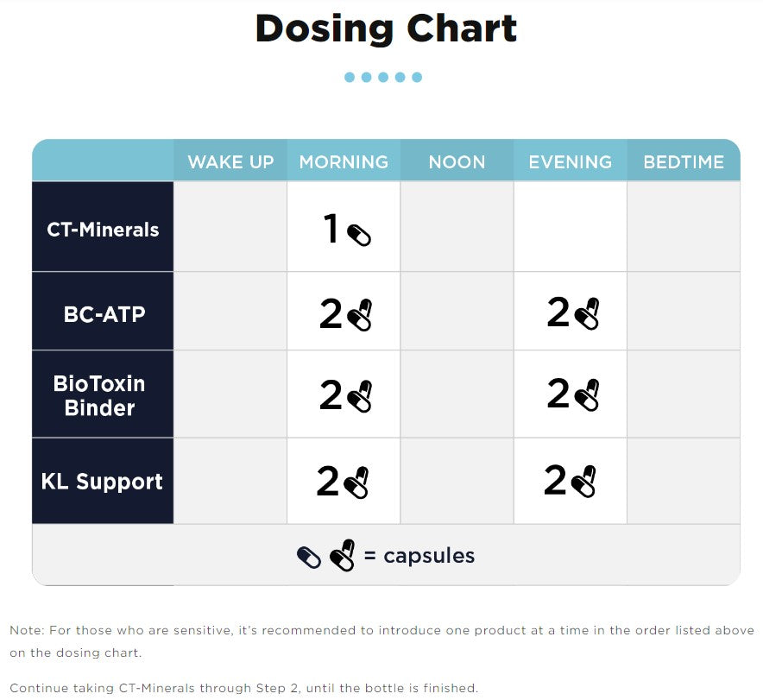Click the BioToxin Binder evening capsule icon
The height and width of the screenshot is (700, 763).
(x=587, y=394)
